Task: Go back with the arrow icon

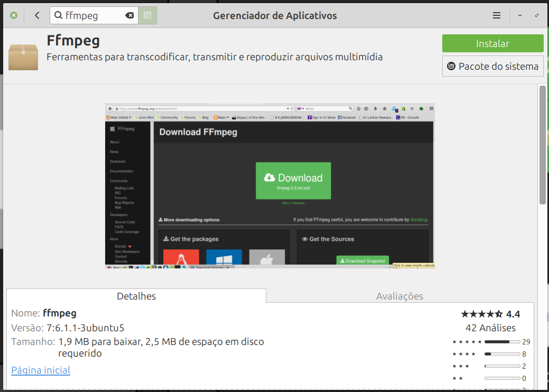Action: coord(37,15)
